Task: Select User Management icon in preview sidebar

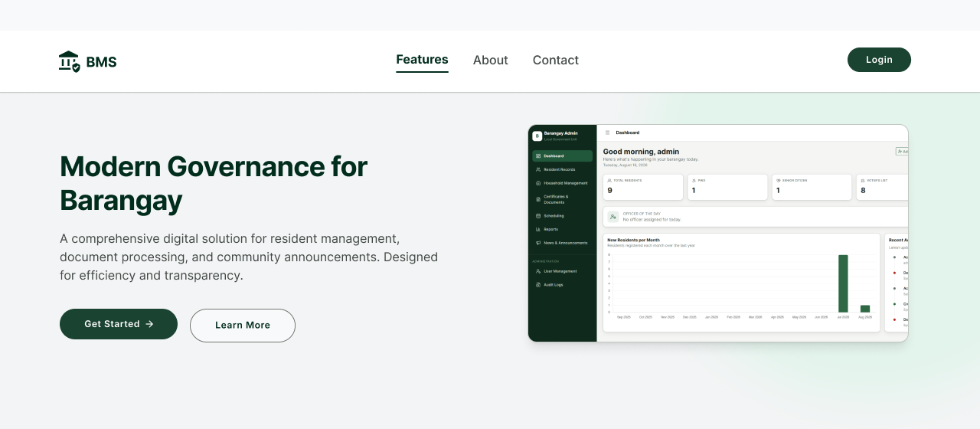Action: 538,271
